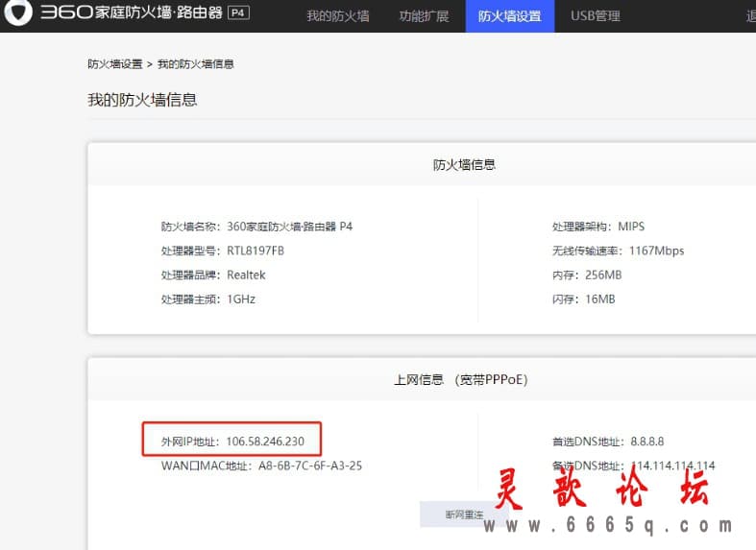Click the 360 shield logo icon
Image resolution: width=756 pixels, height=550 pixels.
point(18,12)
